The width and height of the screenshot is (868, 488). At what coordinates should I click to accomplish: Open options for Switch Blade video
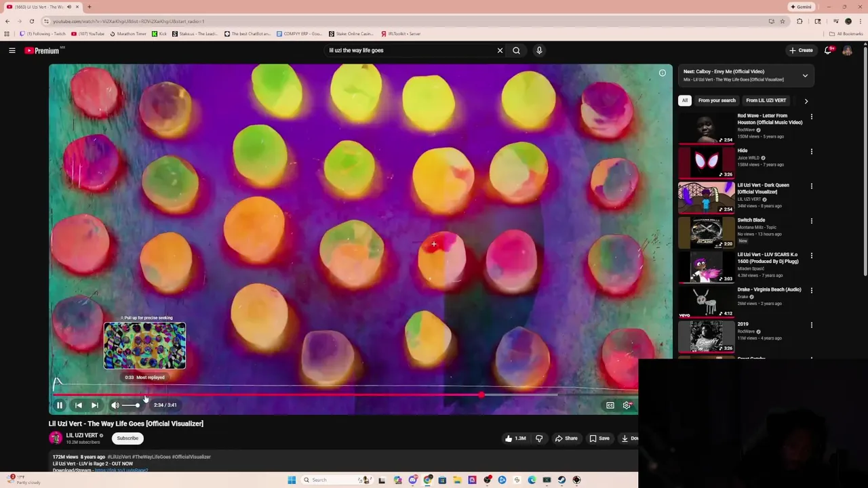point(811,221)
